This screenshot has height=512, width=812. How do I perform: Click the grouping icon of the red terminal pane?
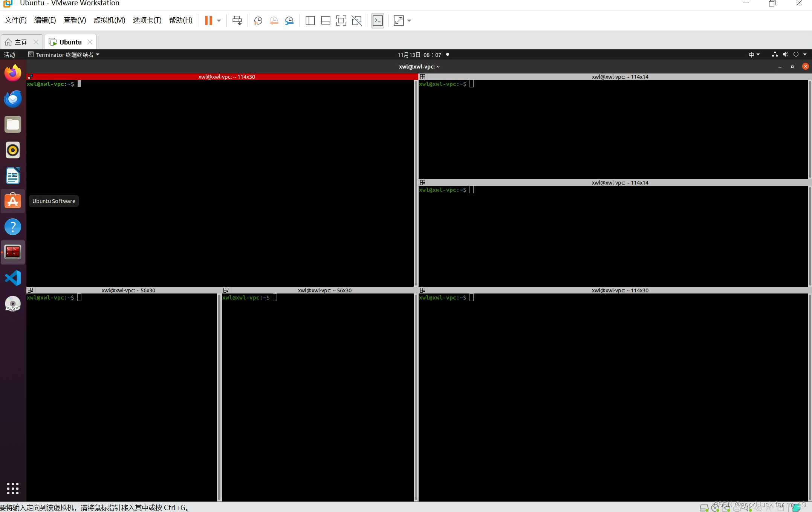(30, 76)
